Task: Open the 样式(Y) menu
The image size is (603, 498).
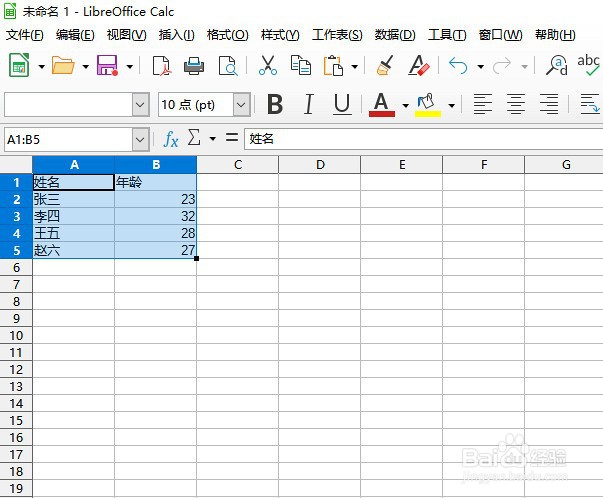Action: pos(280,35)
